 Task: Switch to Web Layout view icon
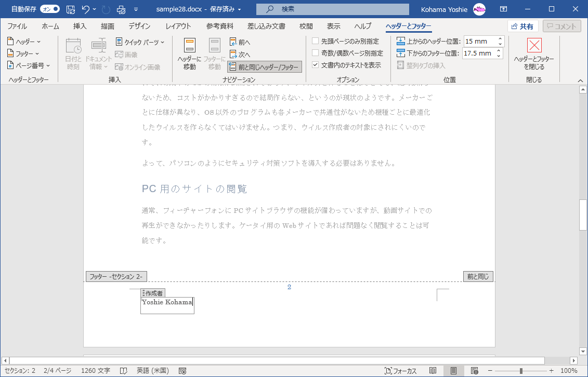(474, 371)
